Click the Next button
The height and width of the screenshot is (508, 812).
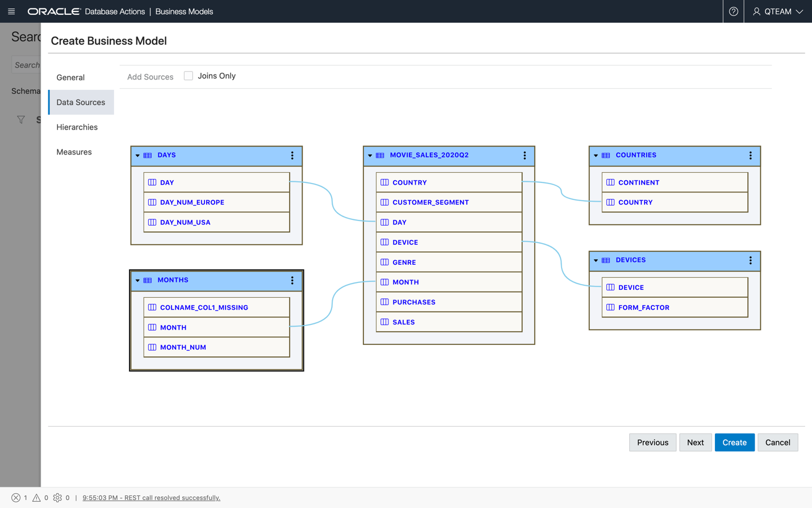pos(695,443)
